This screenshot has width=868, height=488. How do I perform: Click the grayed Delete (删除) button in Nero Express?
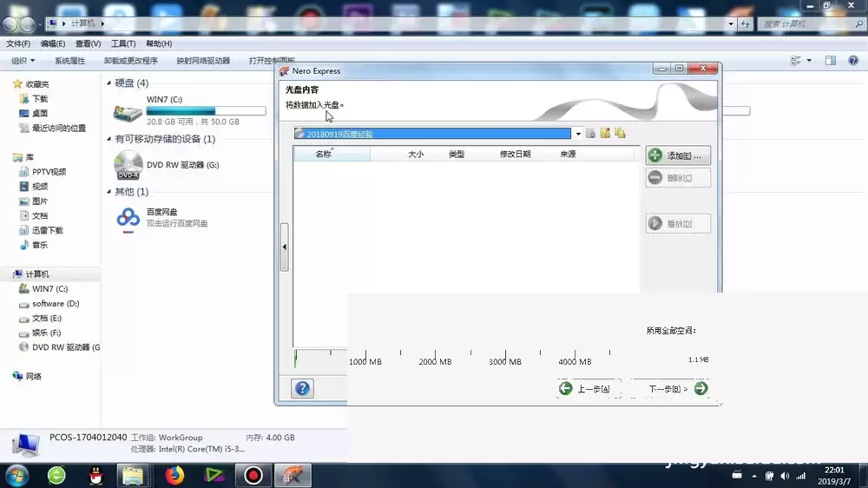pos(678,178)
